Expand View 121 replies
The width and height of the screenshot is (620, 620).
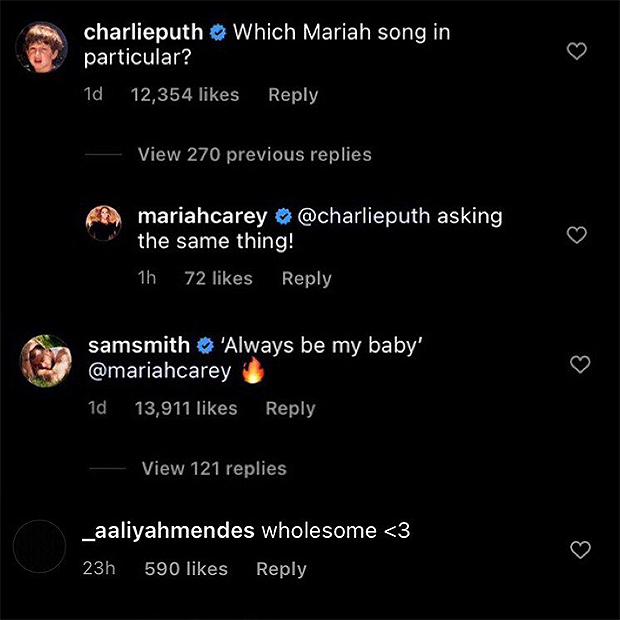214,468
